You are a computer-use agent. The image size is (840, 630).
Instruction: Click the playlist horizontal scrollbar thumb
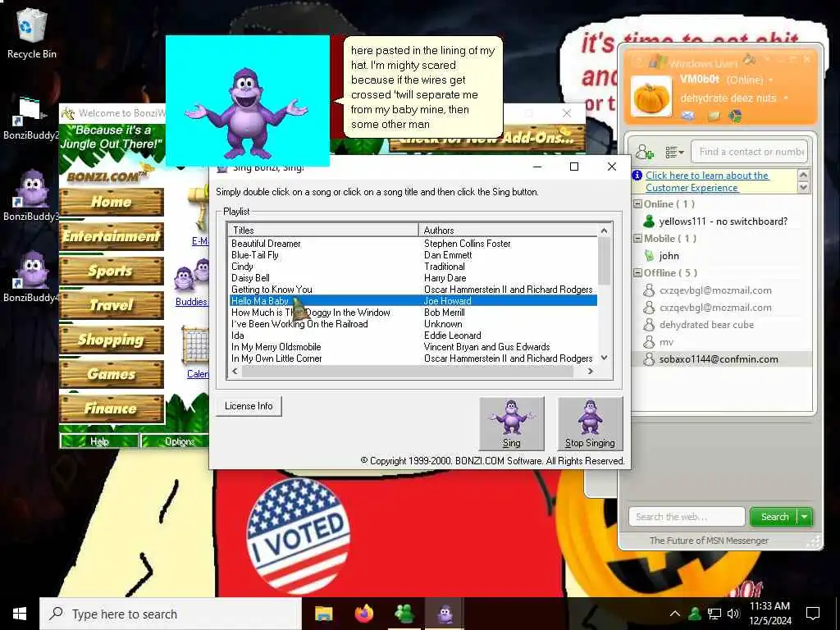(407, 371)
